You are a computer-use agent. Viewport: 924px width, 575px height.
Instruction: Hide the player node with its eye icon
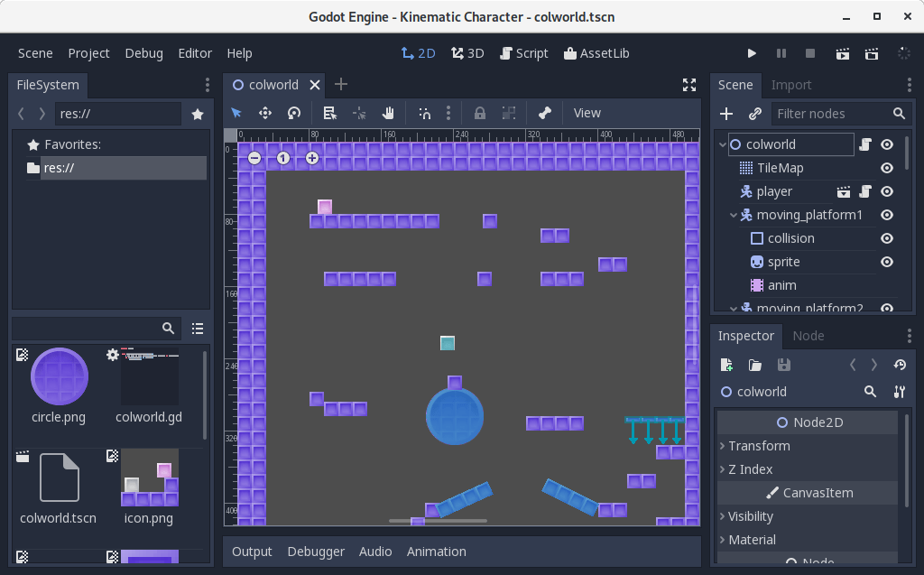[885, 191]
